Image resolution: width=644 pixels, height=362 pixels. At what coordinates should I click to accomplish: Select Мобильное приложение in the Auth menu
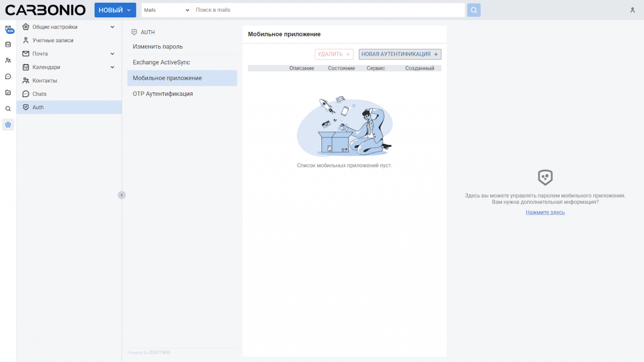182,78
